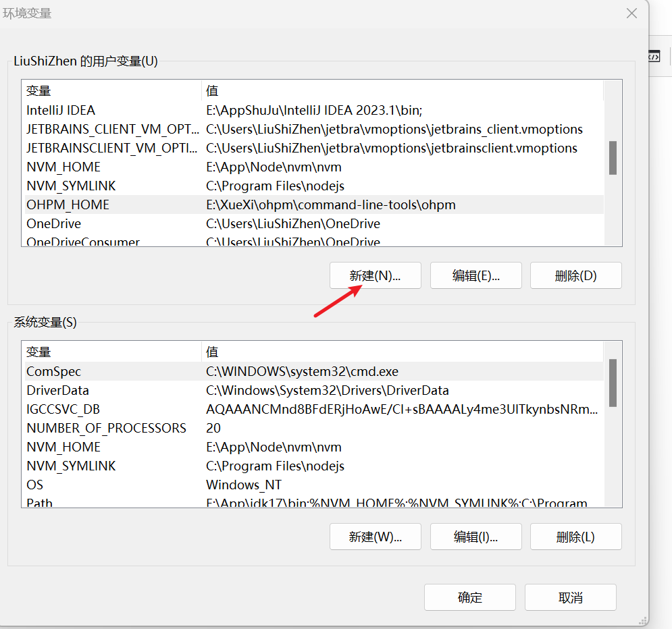Click 删除(L) for system variables
This screenshot has width=672, height=629.
coord(575,537)
